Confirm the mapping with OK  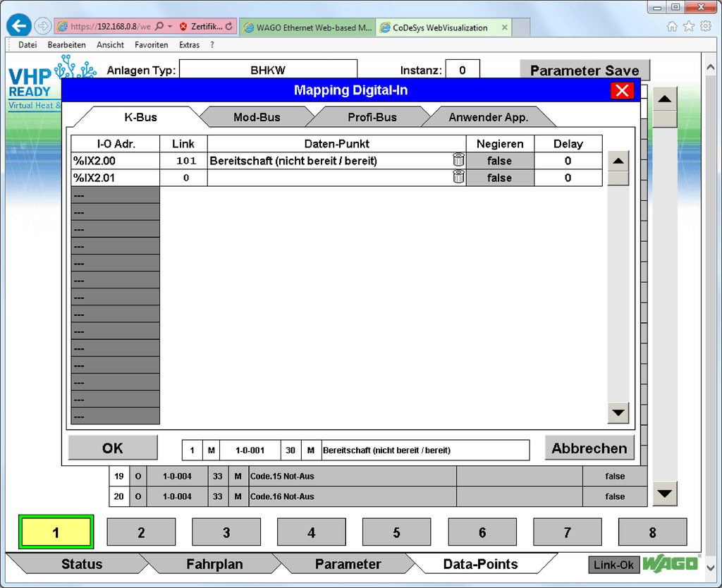(x=112, y=448)
